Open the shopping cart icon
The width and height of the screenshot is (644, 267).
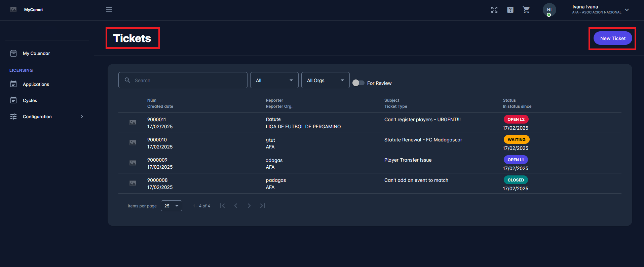526,10
